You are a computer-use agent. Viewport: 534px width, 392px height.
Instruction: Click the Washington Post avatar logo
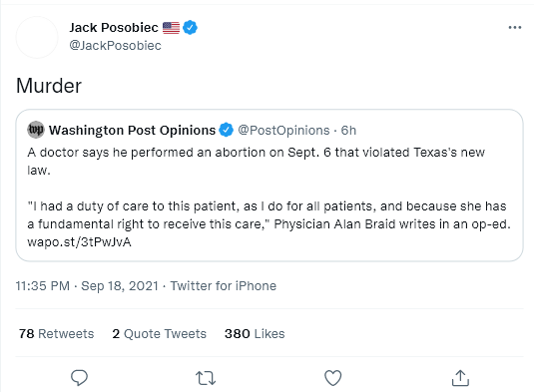point(36,130)
